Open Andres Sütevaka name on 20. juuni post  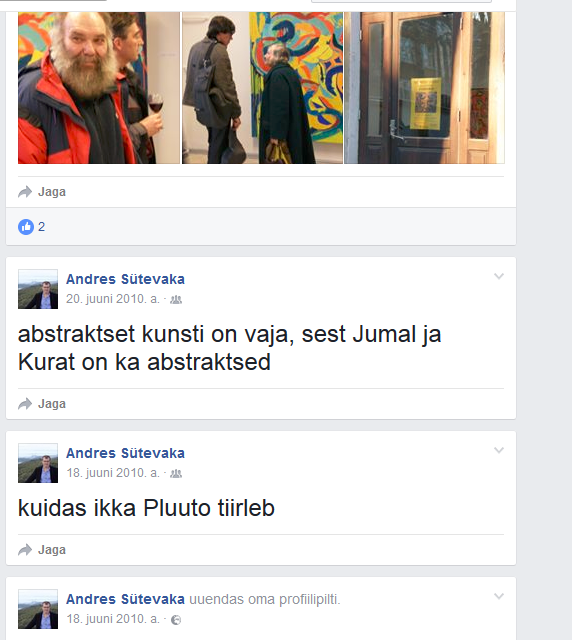pyautogui.click(x=125, y=279)
